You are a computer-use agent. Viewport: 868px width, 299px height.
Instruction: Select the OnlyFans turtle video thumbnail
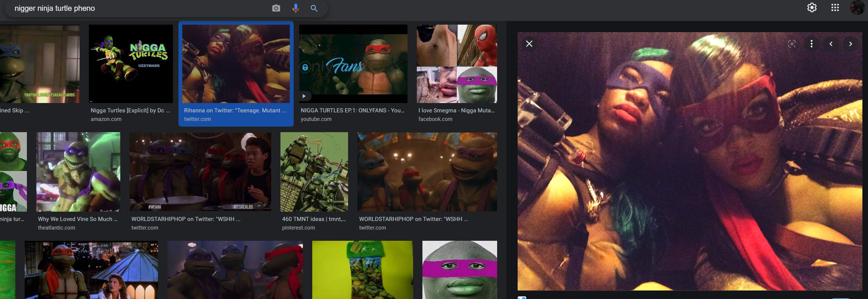click(353, 64)
